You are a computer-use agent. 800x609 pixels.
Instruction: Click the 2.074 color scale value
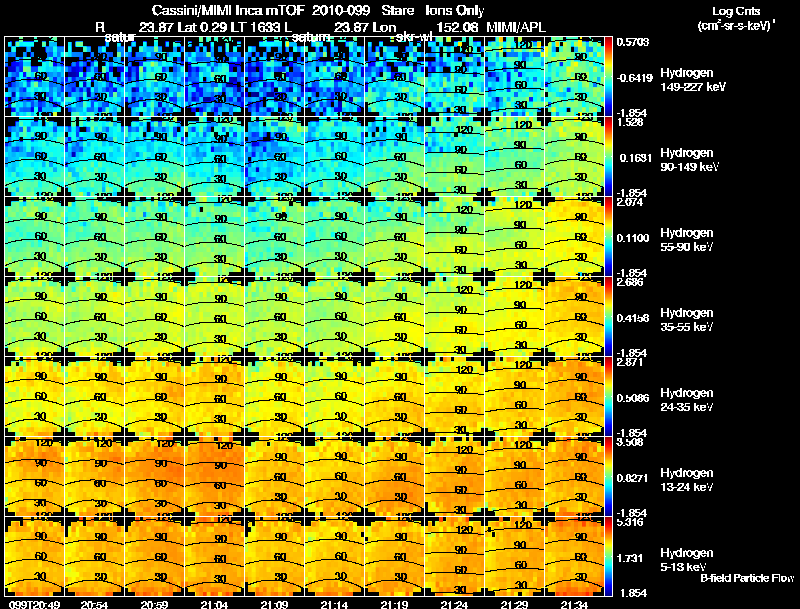point(631,202)
